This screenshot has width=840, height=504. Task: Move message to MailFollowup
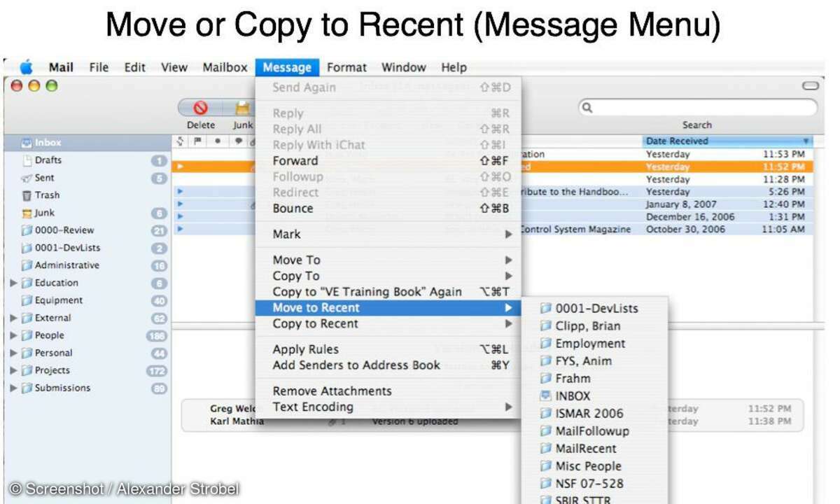point(595,431)
